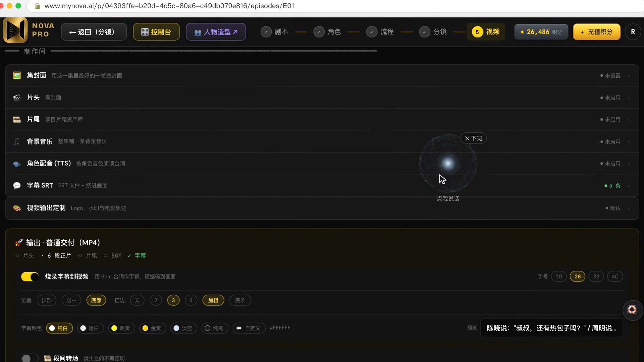This screenshot has width=644, height=362.
Task: Go to the 流程 step
Action: click(380, 32)
